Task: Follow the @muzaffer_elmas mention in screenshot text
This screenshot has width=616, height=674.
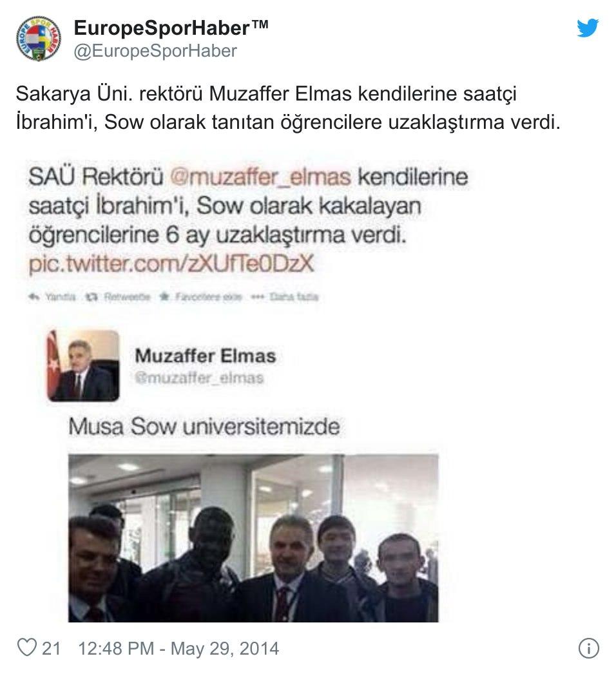Action: pos(261,177)
